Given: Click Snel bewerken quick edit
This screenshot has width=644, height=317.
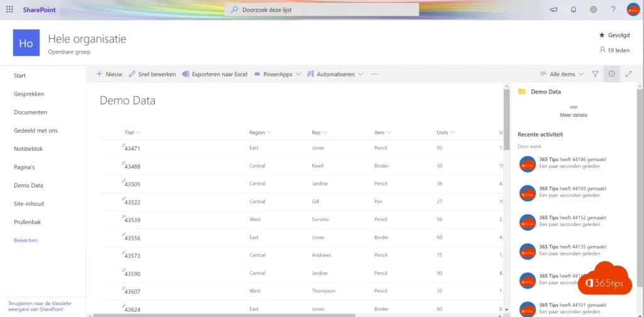Looking at the screenshot, I should [152, 74].
